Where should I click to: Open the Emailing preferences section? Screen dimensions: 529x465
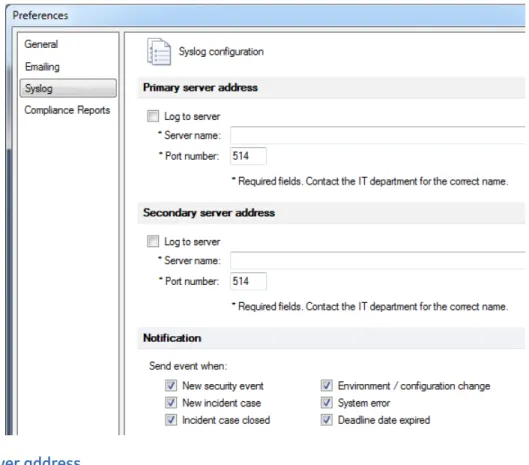click(x=42, y=66)
